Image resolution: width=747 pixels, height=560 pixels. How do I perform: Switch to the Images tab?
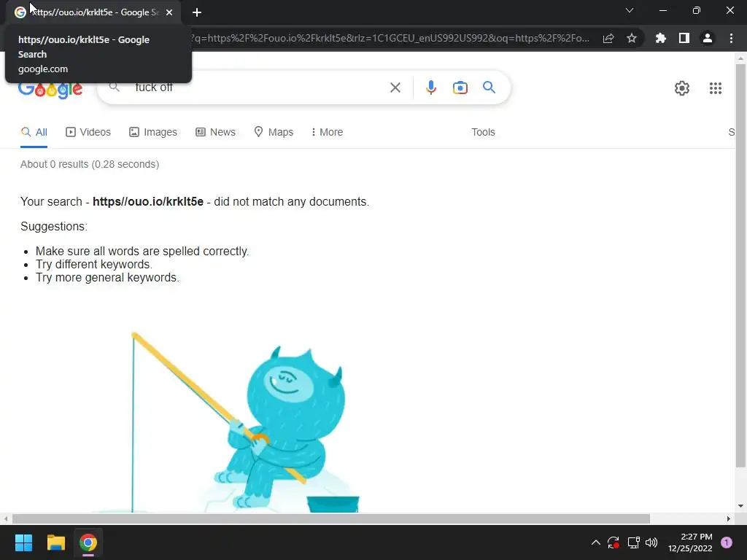tap(153, 132)
